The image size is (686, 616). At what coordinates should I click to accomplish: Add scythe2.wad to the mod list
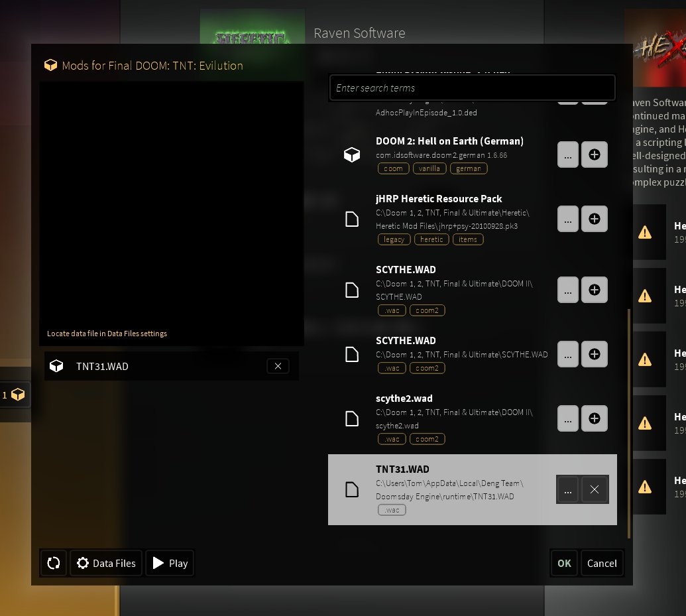[x=594, y=418]
